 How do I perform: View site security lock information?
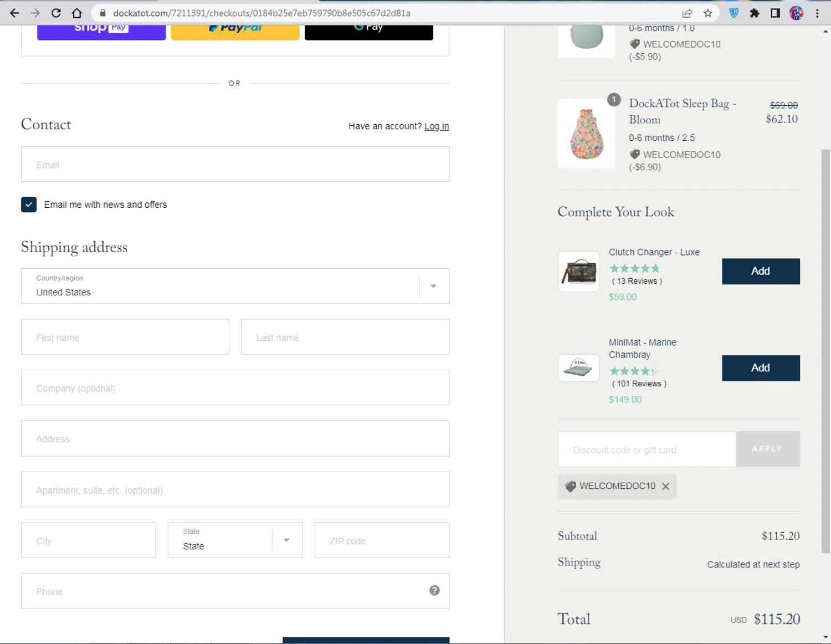[102, 13]
